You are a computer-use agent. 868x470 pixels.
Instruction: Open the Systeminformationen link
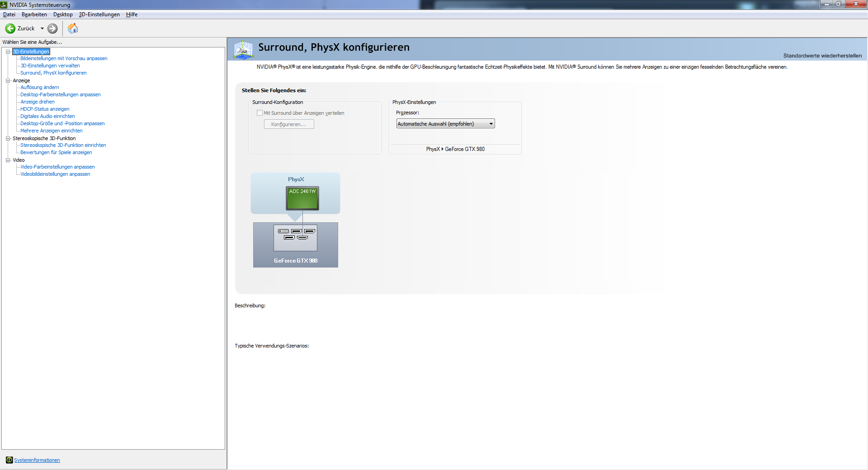37,460
